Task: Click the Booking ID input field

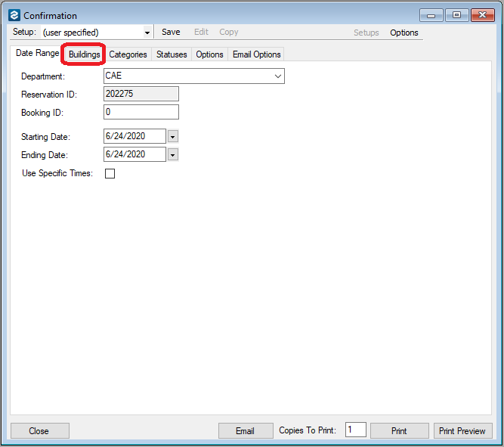Action: tap(141, 112)
